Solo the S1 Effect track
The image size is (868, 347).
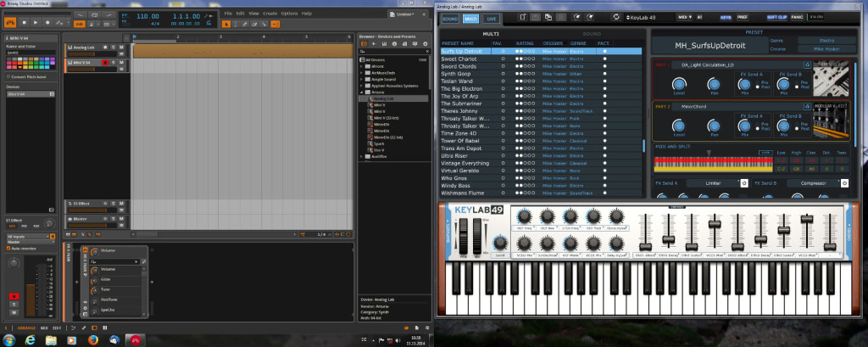pos(113,204)
